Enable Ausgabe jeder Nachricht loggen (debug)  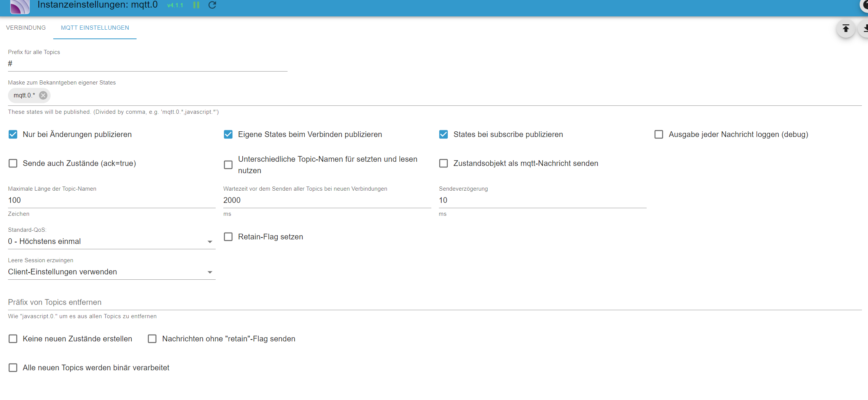(659, 134)
